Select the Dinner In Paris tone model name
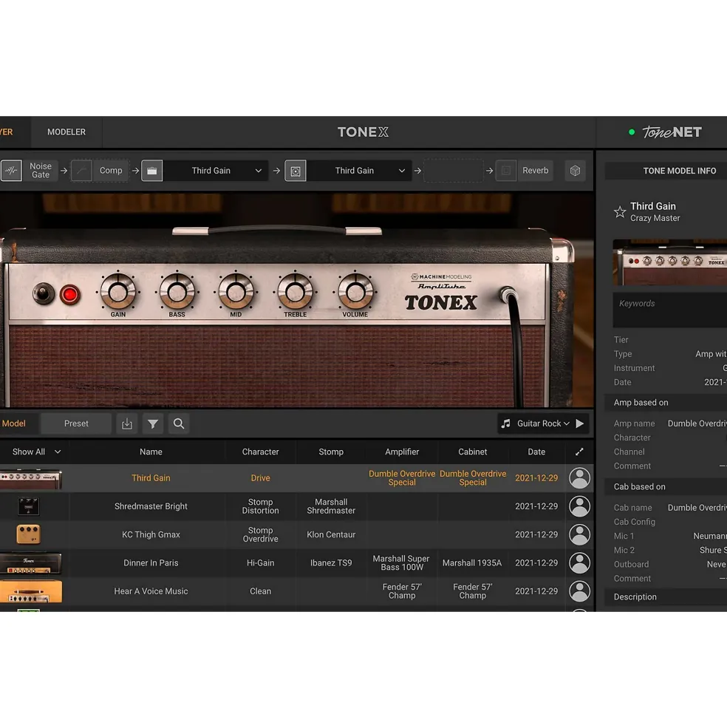This screenshot has width=727, height=728. click(x=151, y=562)
